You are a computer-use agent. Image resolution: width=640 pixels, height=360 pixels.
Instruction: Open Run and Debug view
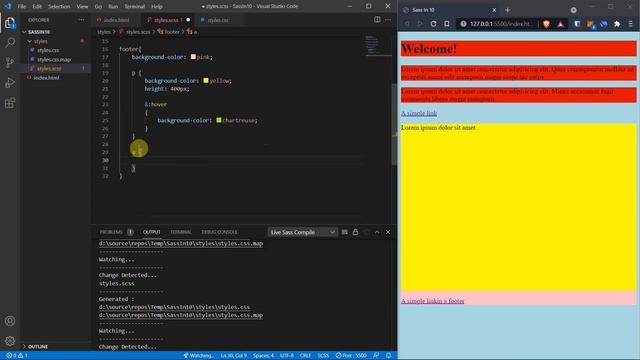10,82
